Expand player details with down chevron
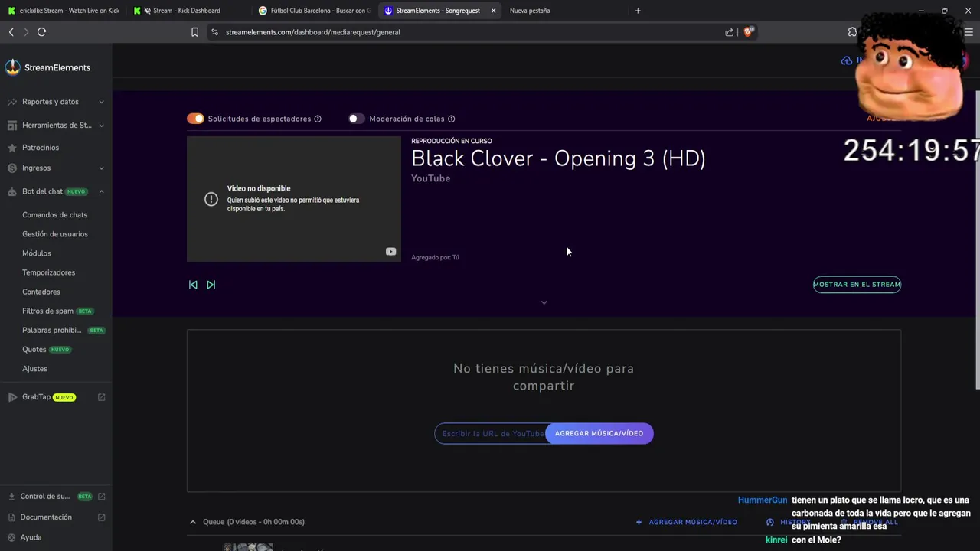Viewport: 980px width, 551px height. click(x=544, y=302)
